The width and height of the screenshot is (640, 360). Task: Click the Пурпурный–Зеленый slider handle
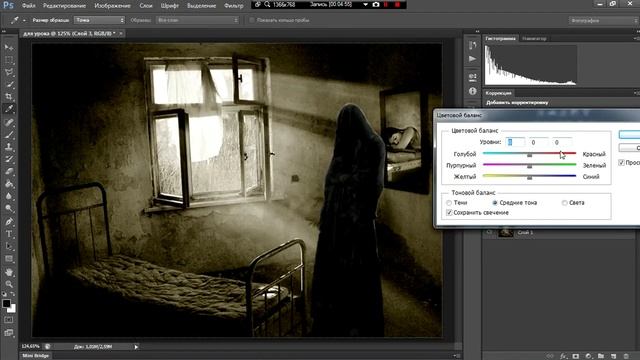(x=529, y=167)
